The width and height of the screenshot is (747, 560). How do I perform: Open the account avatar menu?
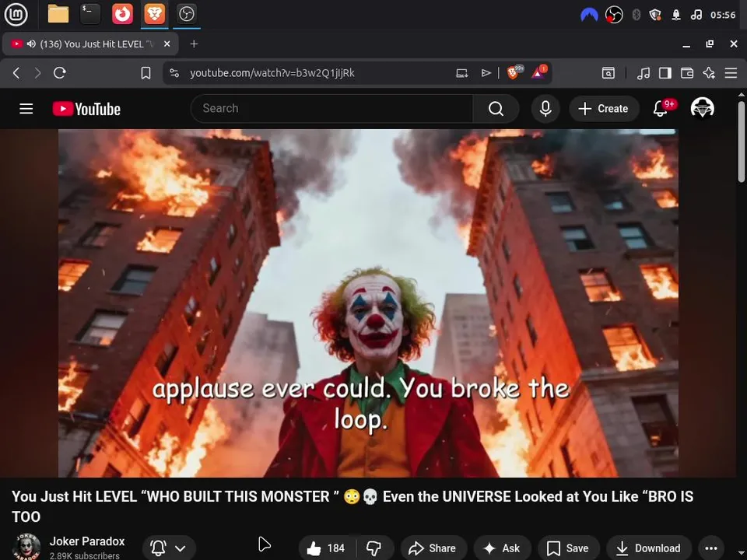[702, 108]
